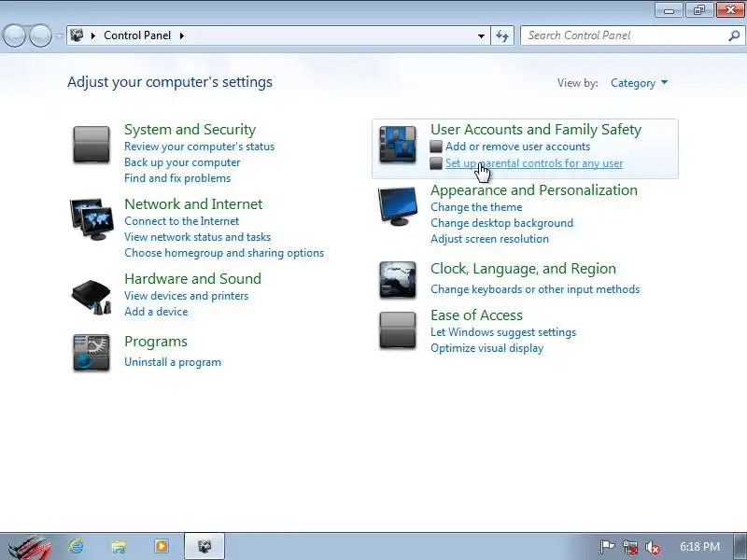The image size is (747, 560).
Task: Open Programs heading
Action: click(x=156, y=342)
